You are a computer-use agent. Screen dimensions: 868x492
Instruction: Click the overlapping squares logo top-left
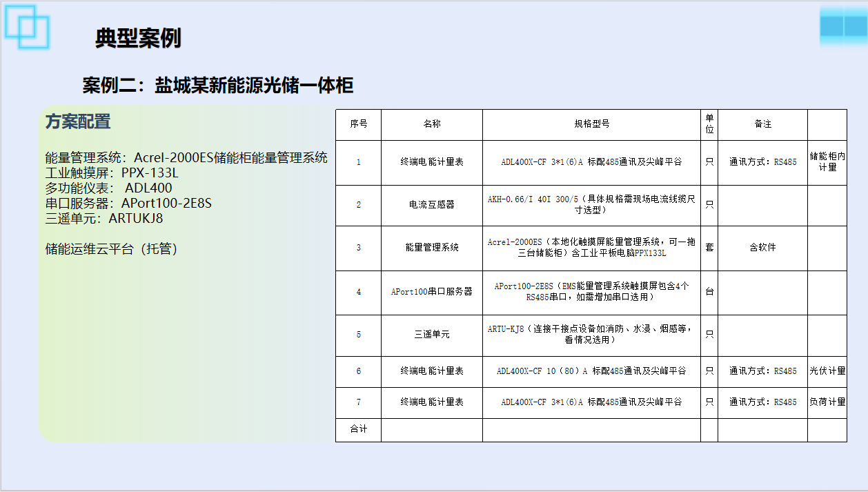pos(28,27)
